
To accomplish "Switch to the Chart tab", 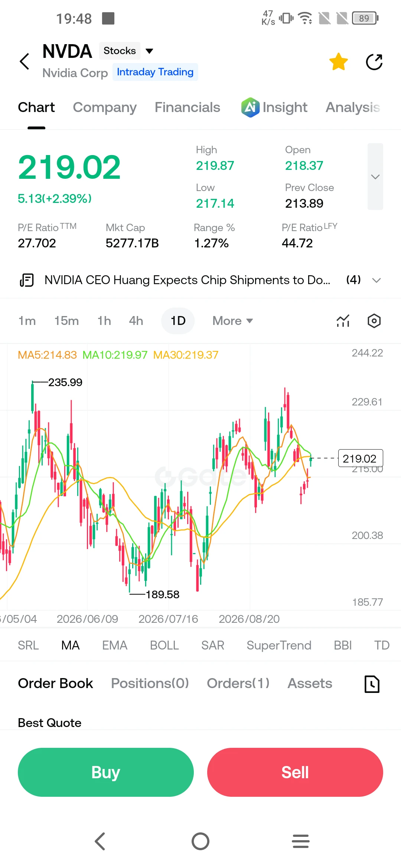I will tap(36, 107).
